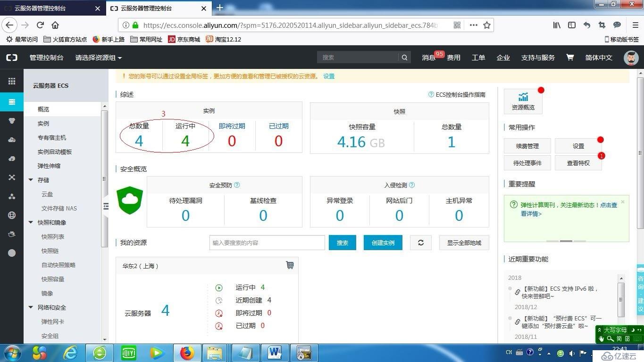Click the Windows Start button
Image resolution: width=644 pixels, height=362 pixels.
click(12, 353)
